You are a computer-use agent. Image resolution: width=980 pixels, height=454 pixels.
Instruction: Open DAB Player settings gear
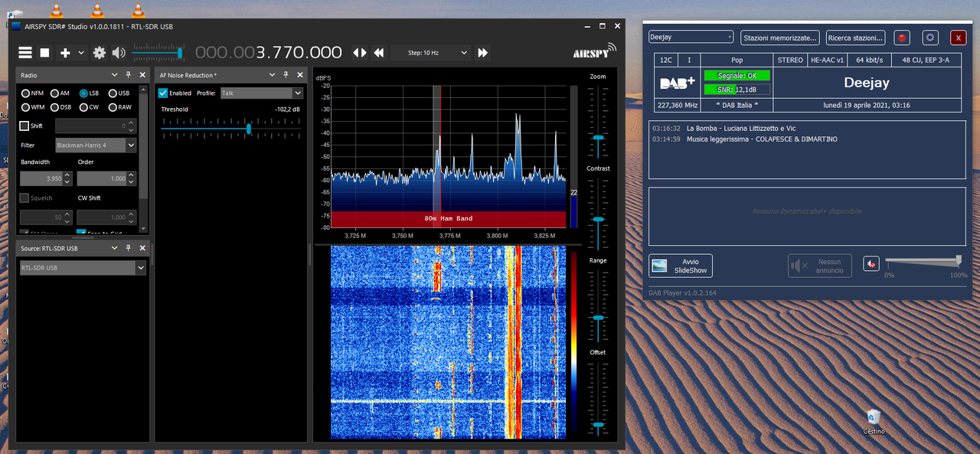coord(930,38)
